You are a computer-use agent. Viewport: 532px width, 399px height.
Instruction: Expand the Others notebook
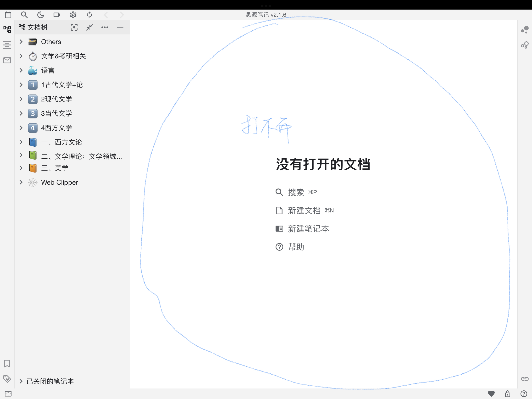coord(21,42)
